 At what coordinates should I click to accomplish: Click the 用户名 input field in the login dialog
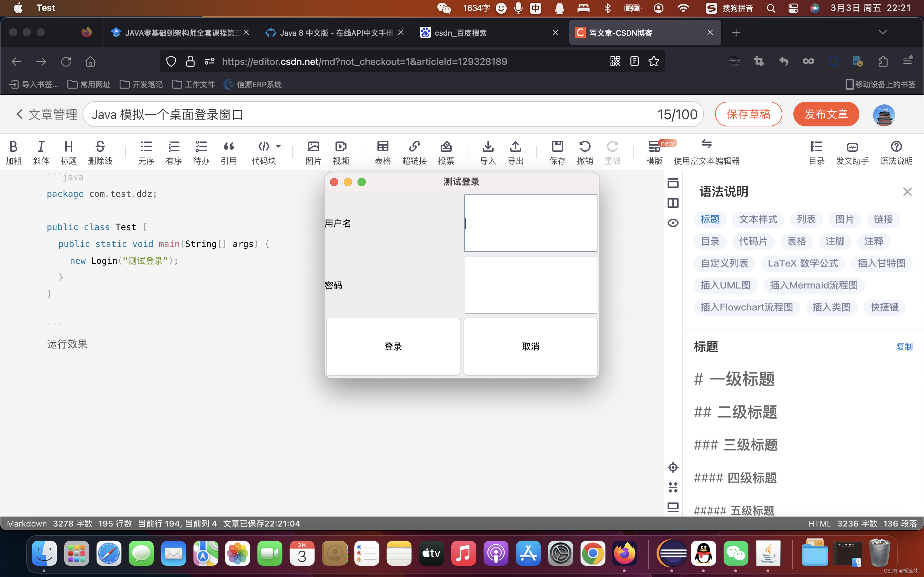coord(530,223)
